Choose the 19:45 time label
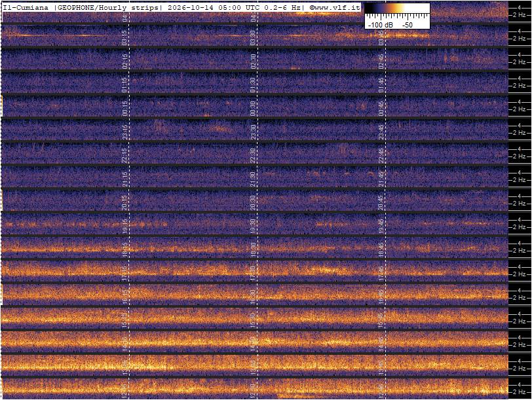 click(381, 226)
